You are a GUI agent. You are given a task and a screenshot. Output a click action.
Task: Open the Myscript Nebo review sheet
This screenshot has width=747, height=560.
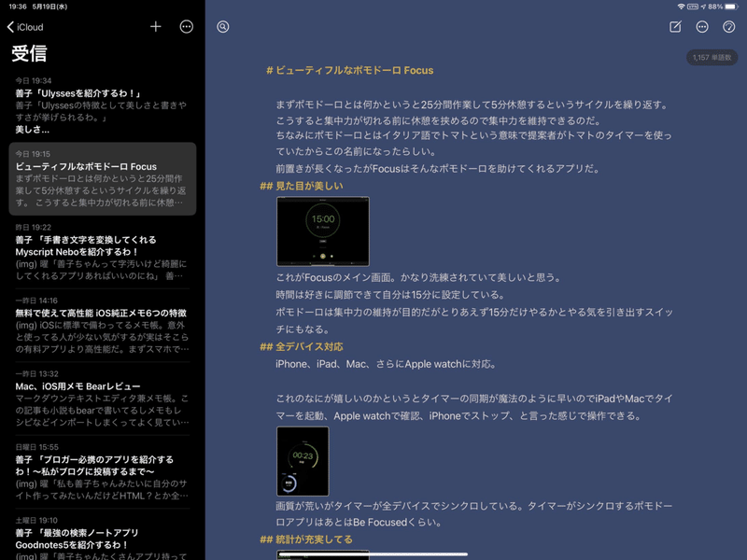103,251
